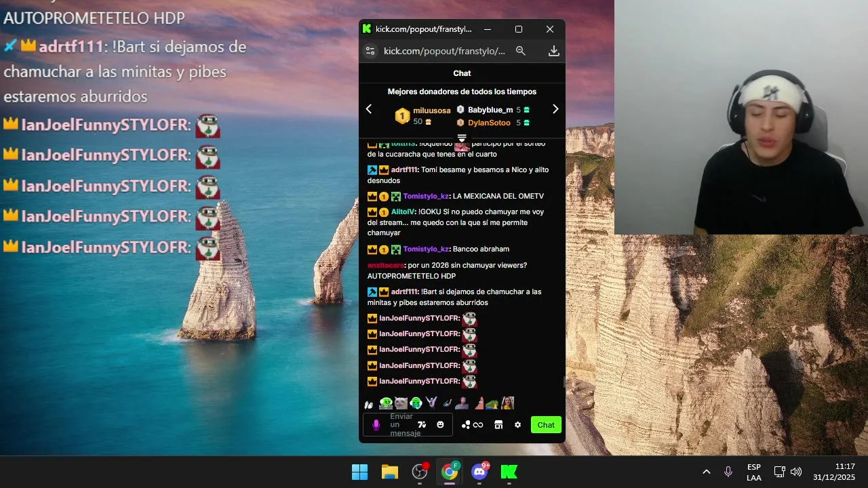This screenshot has height=488, width=868.
Task: Open Babyblue_m's donor profile
Action: (x=490, y=110)
